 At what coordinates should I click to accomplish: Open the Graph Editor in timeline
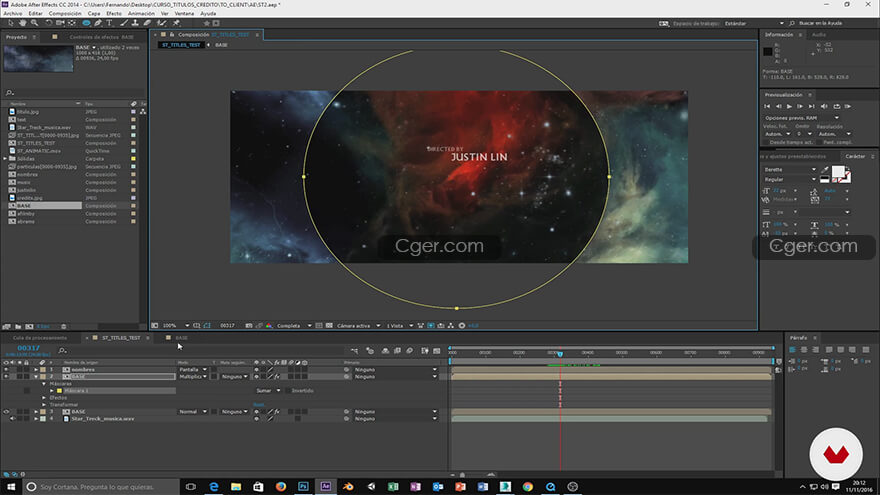(x=437, y=351)
